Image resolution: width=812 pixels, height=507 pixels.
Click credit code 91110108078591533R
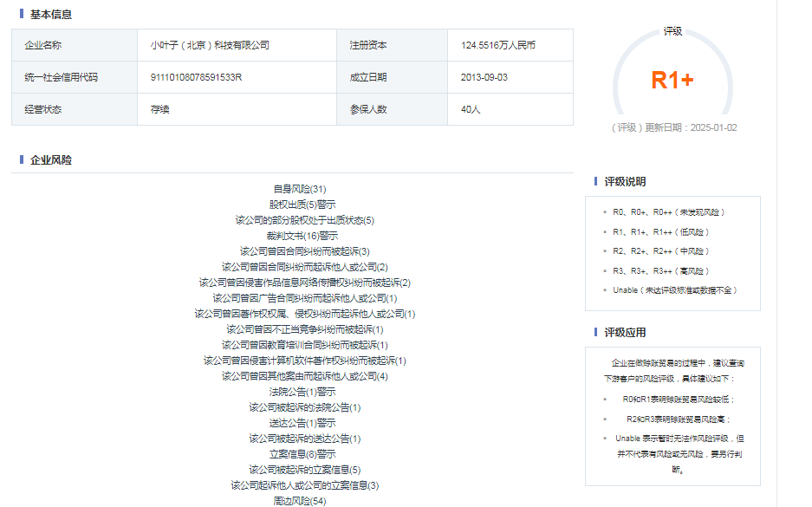[x=196, y=77]
